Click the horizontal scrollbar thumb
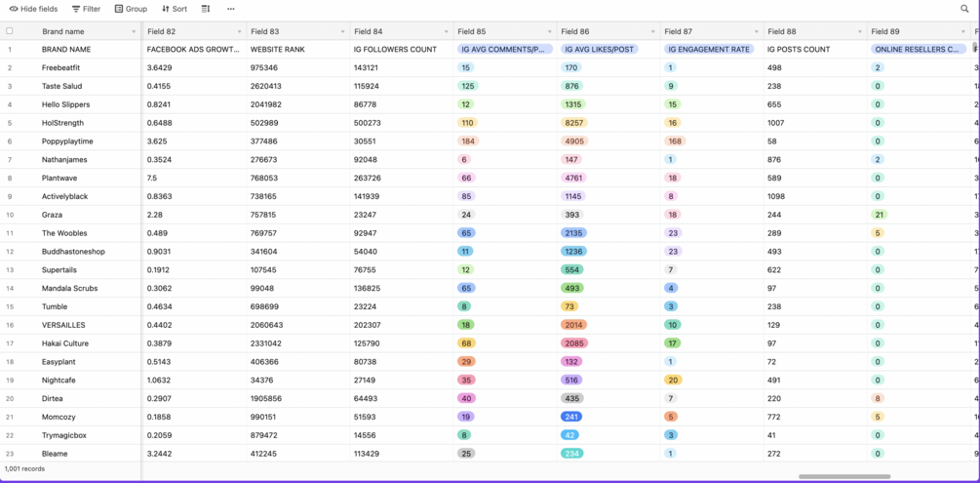 point(844,477)
